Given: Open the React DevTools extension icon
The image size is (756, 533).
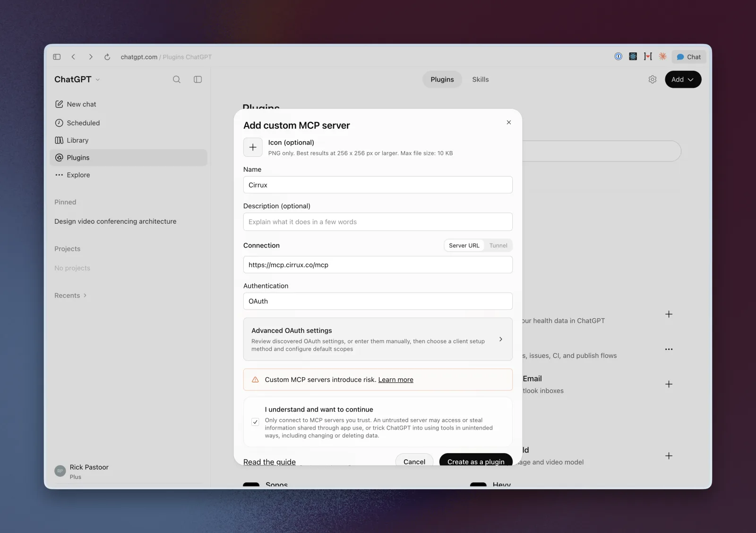Looking at the screenshot, I should pos(633,56).
